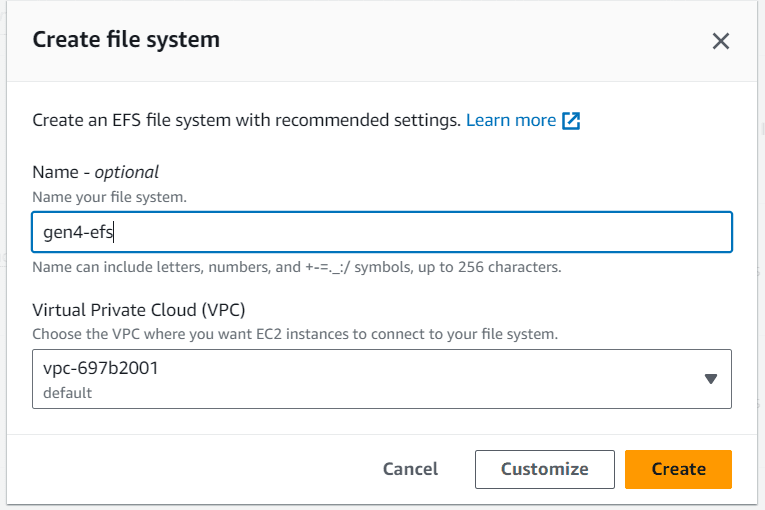Screen dimensions: 765x510
Task: Click the Name - optional label
Action: point(96,172)
